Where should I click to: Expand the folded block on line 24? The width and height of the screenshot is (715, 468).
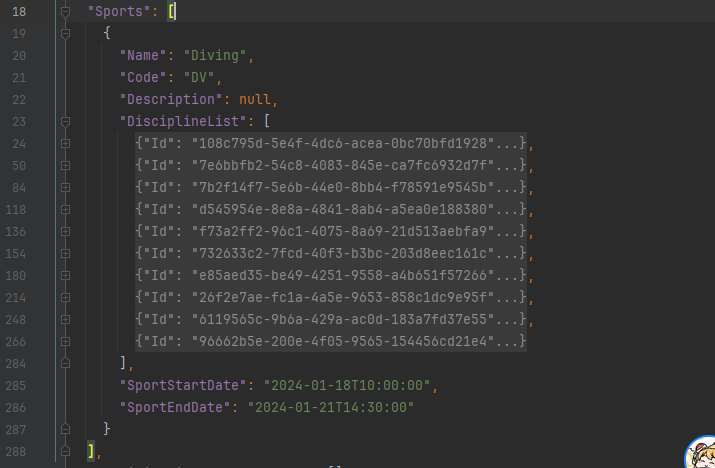[65, 143]
